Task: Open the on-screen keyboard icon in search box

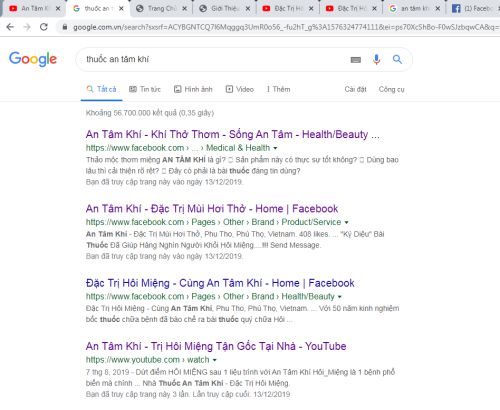Action: click(356, 60)
